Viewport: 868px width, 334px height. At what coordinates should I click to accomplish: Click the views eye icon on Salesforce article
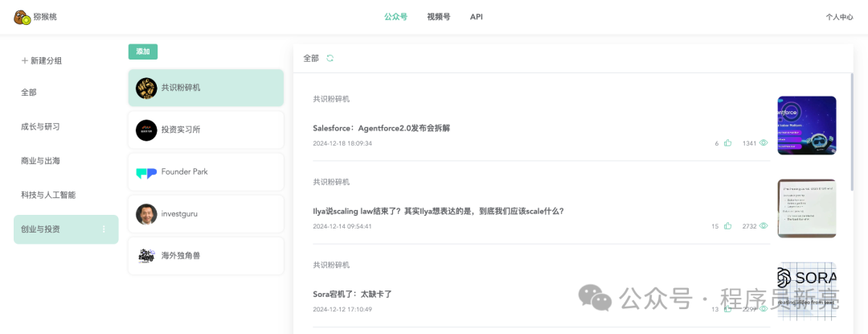coord(764,143)
